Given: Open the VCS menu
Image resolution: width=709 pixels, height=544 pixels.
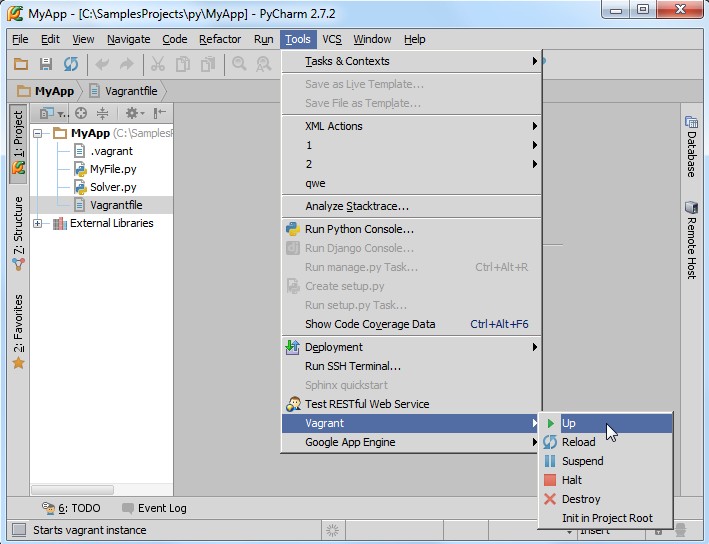Looking at the screenshot, I should pyautogui.click(x=332, y=39).
